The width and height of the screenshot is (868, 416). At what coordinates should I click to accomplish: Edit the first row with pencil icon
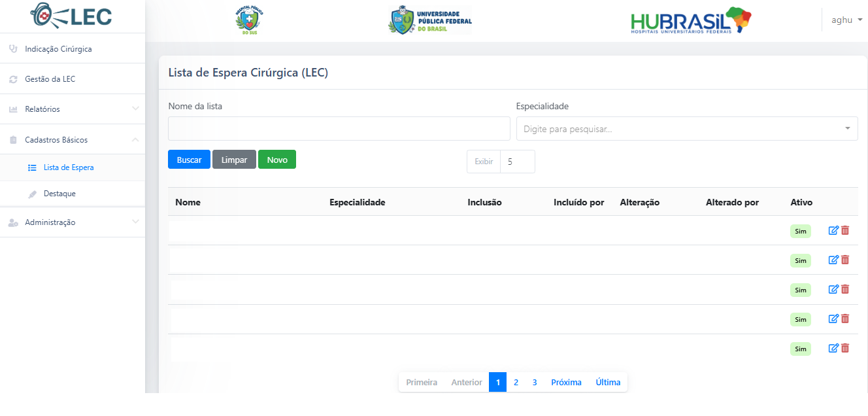click(x=833, y=230)
